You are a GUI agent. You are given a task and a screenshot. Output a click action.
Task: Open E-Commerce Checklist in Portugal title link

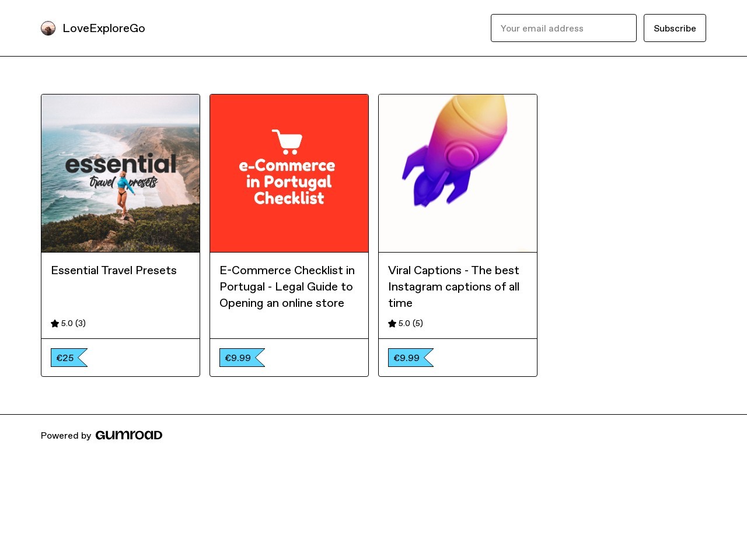tap(287, 286)
